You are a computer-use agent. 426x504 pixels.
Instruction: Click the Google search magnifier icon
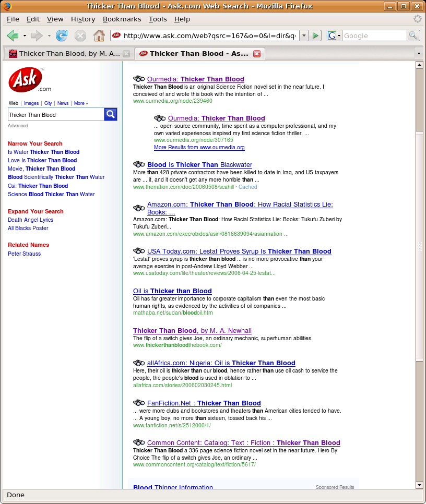pos(413,35)
